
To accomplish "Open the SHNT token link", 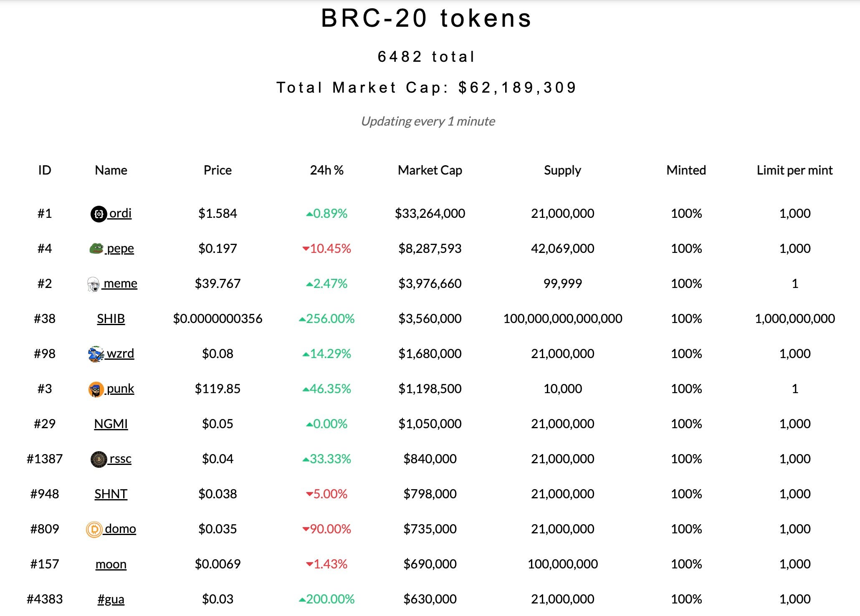I will [x=111, y=494].
